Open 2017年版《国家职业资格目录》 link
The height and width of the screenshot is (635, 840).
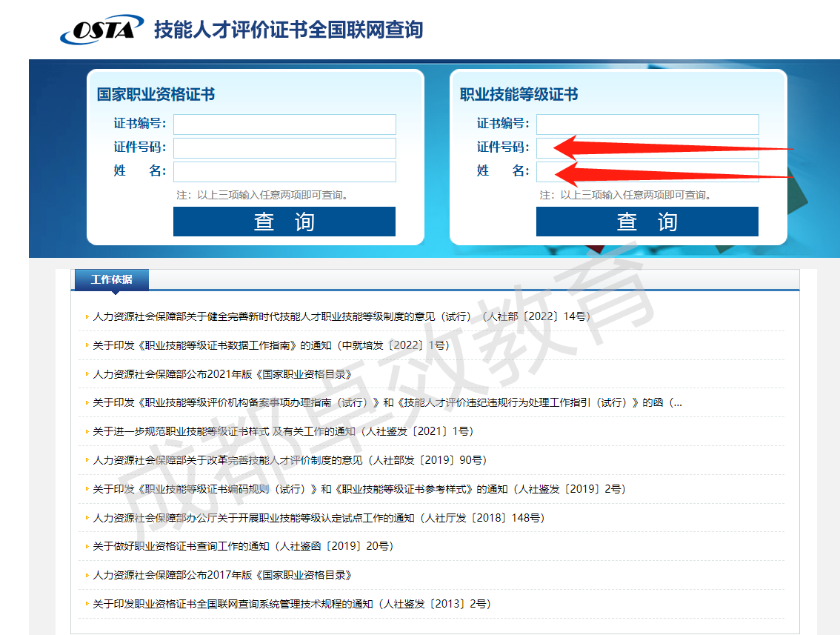click(222, 575)
